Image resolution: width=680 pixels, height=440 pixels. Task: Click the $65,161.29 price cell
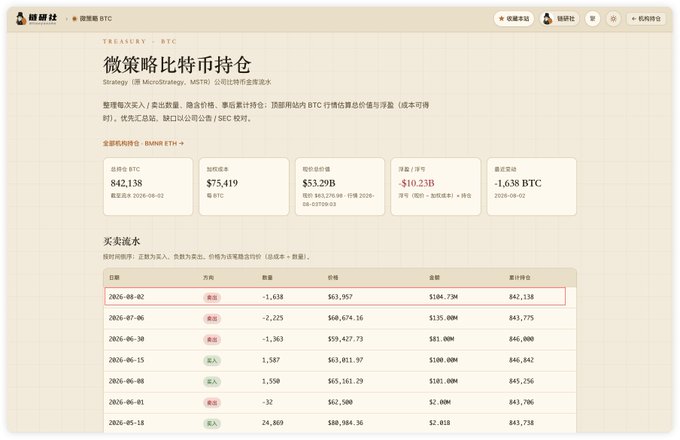click(345, 381)
